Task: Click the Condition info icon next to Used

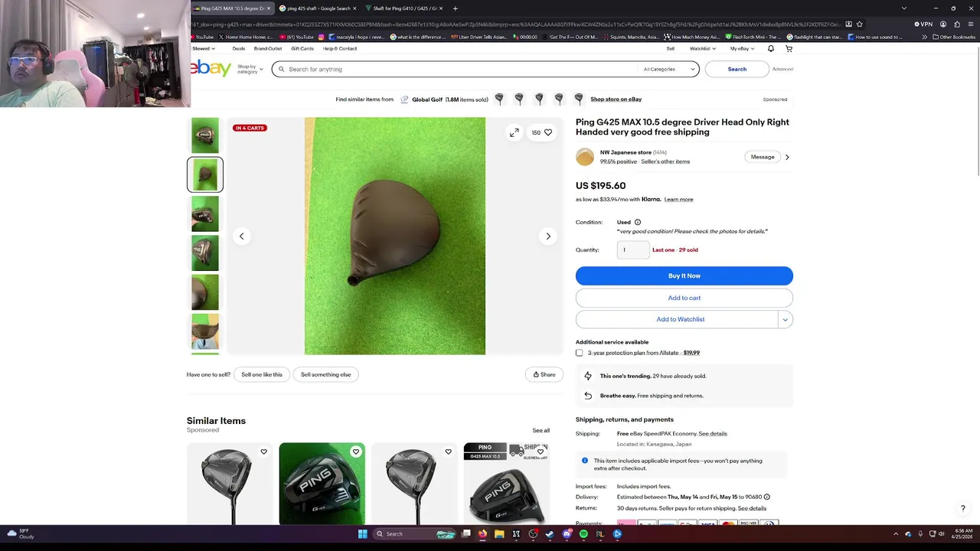Action: pos(638,222)
